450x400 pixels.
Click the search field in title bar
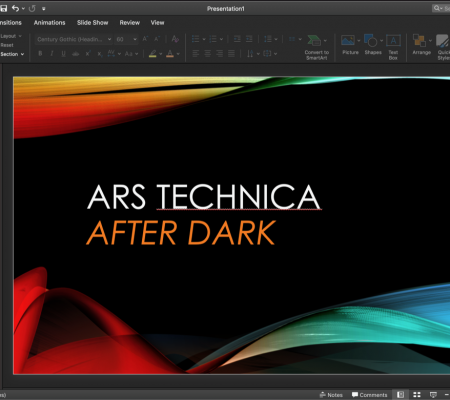441,8
